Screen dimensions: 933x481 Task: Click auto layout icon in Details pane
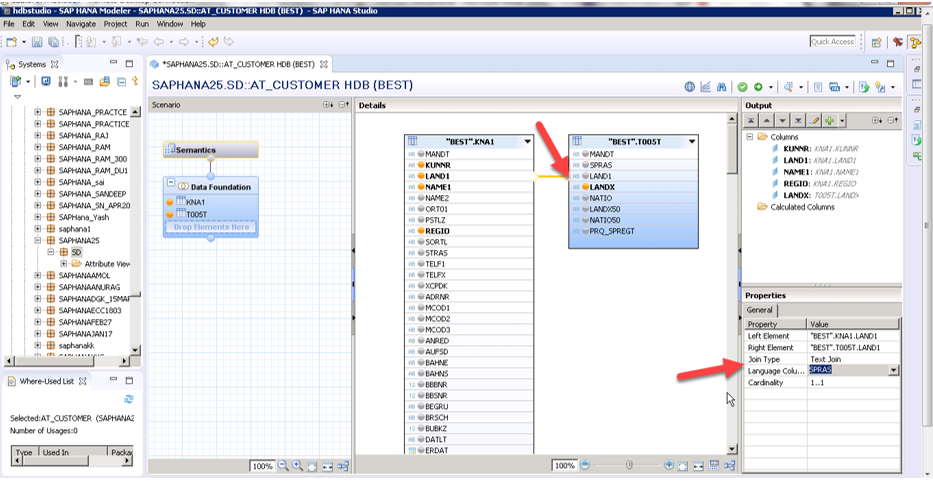click(730, 465)
